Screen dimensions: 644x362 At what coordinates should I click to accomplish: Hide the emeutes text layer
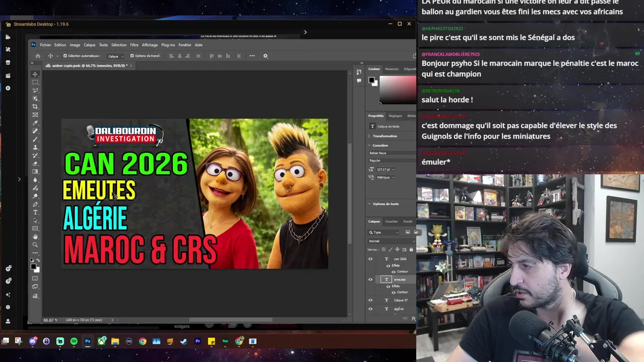(x=370, y=280)
